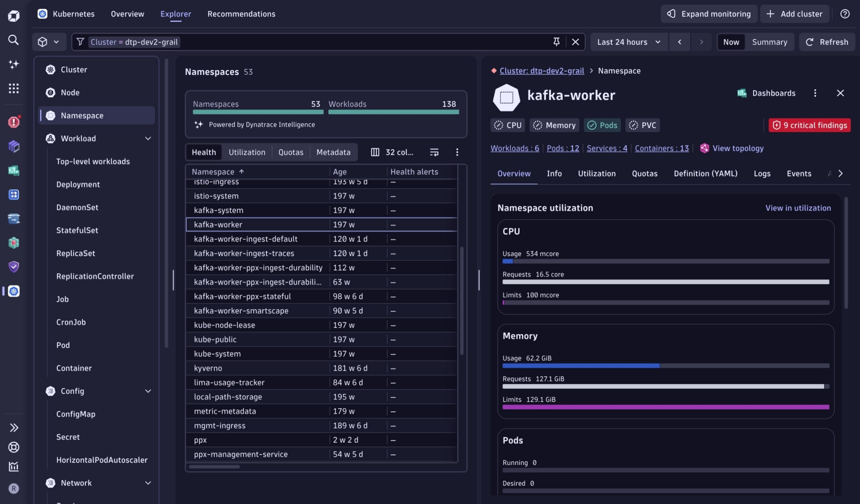The image size is (860, 504).
Task: Open the 9 critical findings badge
Action: (809, 125)
